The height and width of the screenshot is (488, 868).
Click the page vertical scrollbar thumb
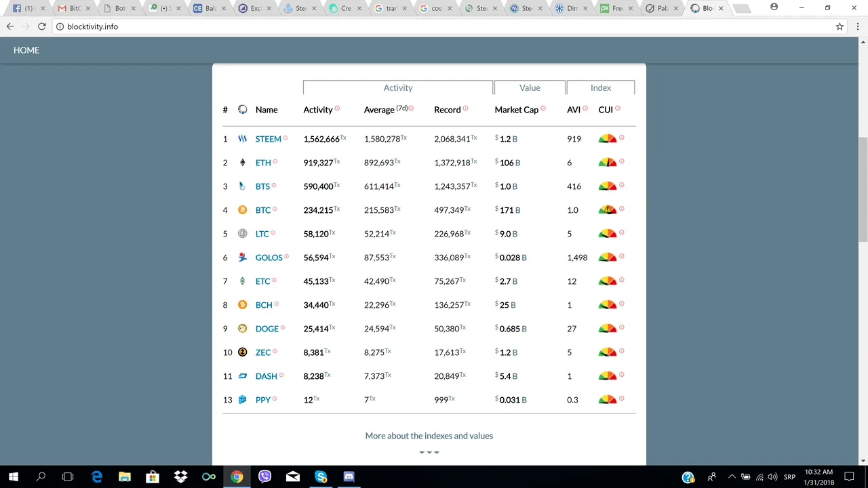click(863, 189)
